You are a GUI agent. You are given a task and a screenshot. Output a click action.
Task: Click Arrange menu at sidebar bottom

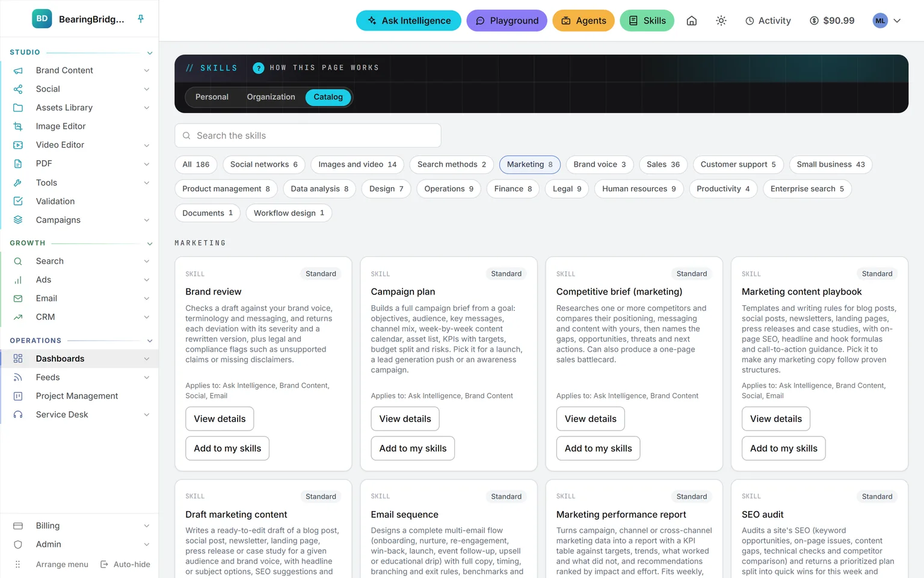(51, 565)
